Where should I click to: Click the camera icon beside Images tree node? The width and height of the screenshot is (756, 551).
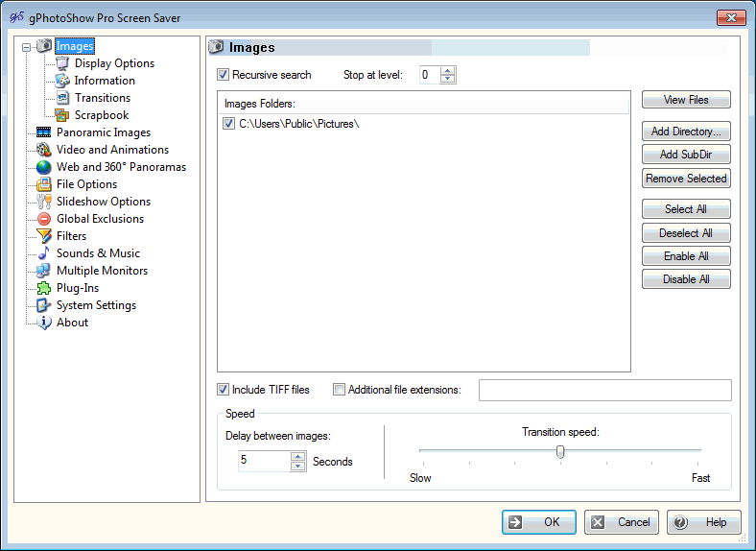point(44,46)
